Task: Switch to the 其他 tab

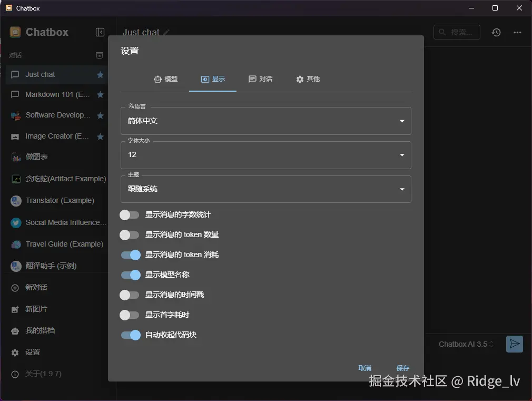Action: click(308, 79)
